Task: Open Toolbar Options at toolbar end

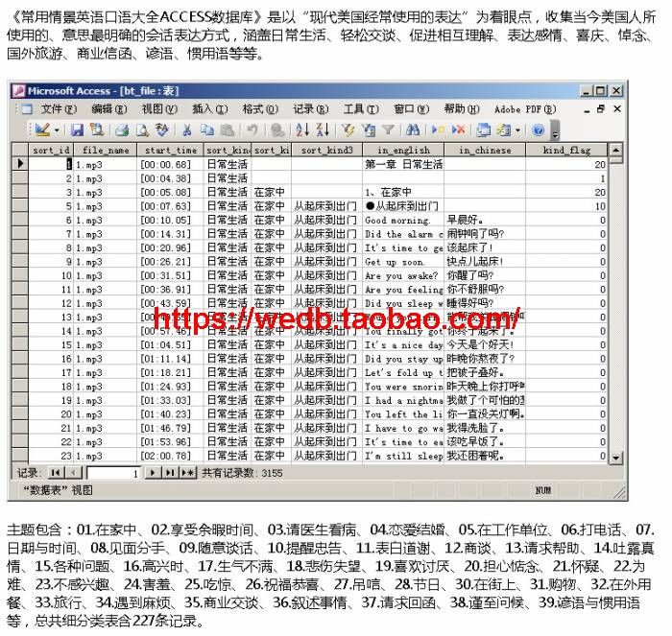Action: [x=555, y=130]
